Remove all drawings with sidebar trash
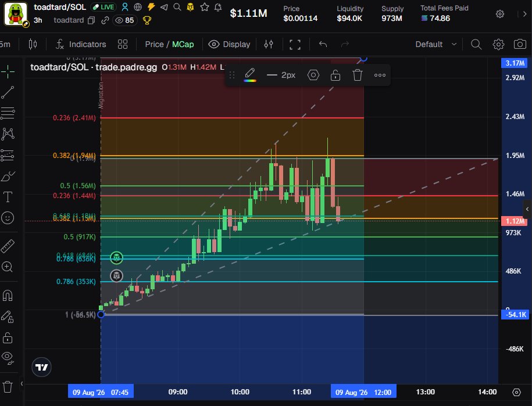Image resolution: width=532 pixels, height=406 pixels. pos(8,386)
